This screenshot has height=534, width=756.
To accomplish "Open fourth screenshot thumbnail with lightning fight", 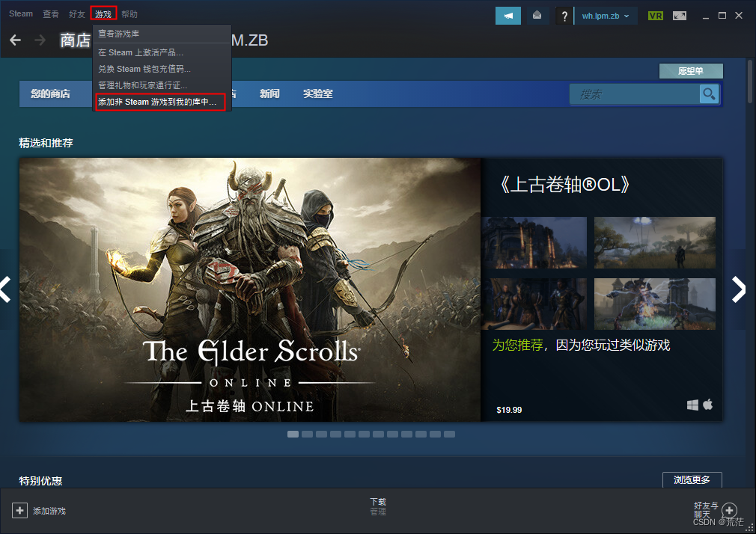I will pyautogui.click(x=655, y=304).
